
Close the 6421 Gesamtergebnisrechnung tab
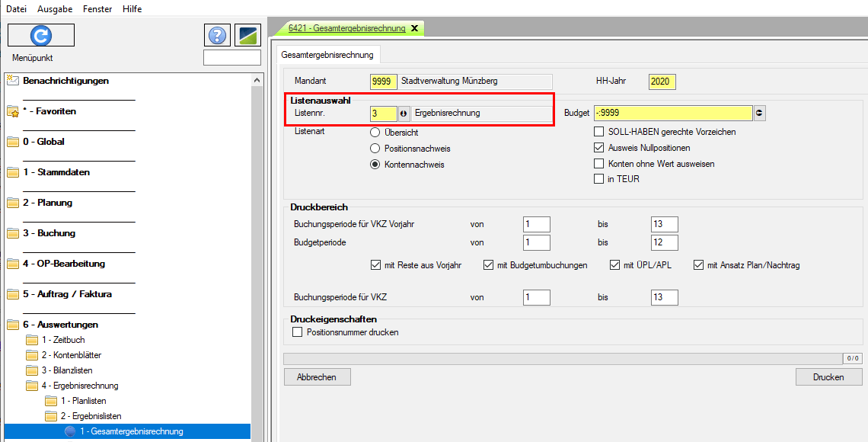tap(414, 28)
